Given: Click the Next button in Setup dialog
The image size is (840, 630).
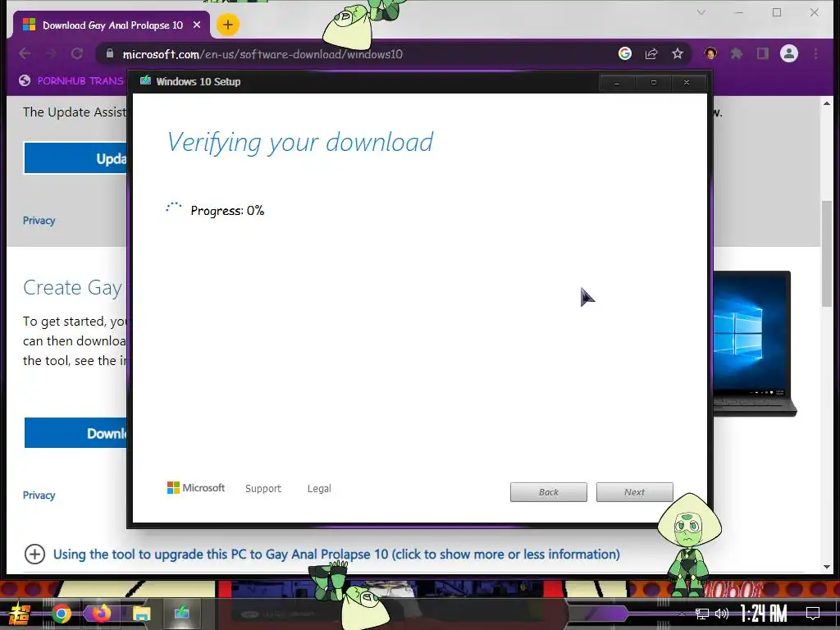Looking at the screenshot, I should pyautogui.click(x=634, y=492).
